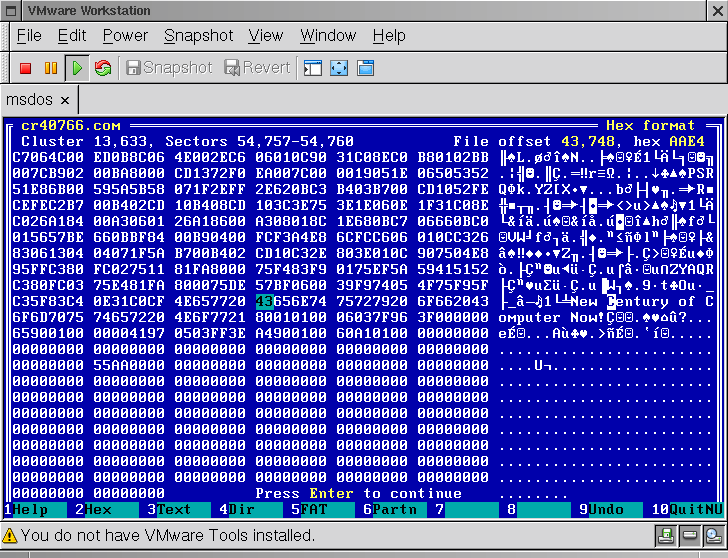
Task: Click the green Power On play button
Action: [x=77, y=68]
